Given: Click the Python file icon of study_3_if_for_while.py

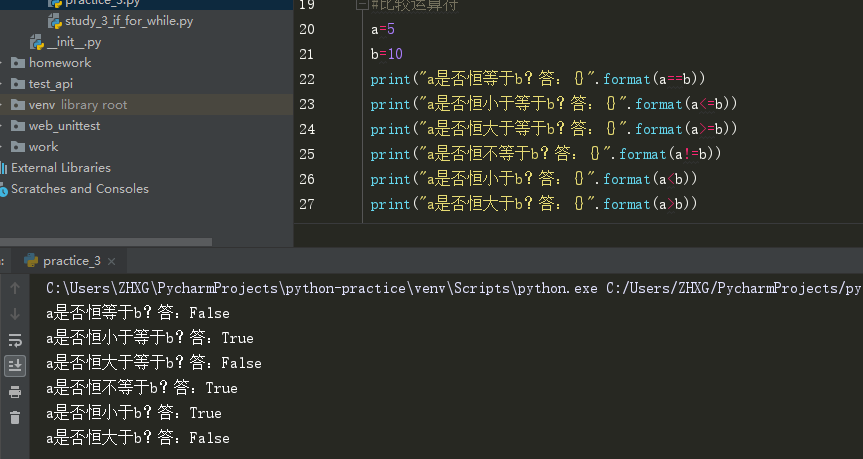Looking at the screenshot, I should point(54,21).
